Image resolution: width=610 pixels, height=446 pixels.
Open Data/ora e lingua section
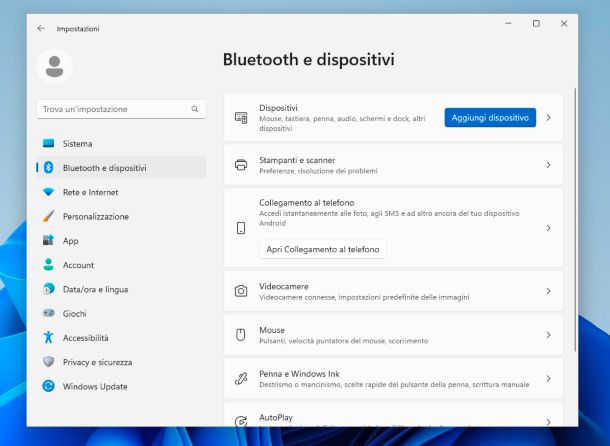[x=121, y=289]
